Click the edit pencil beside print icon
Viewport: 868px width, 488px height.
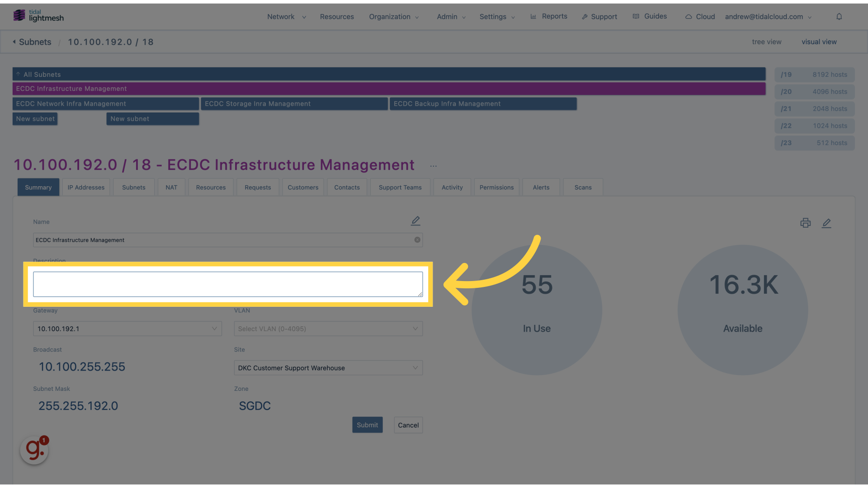826,223
